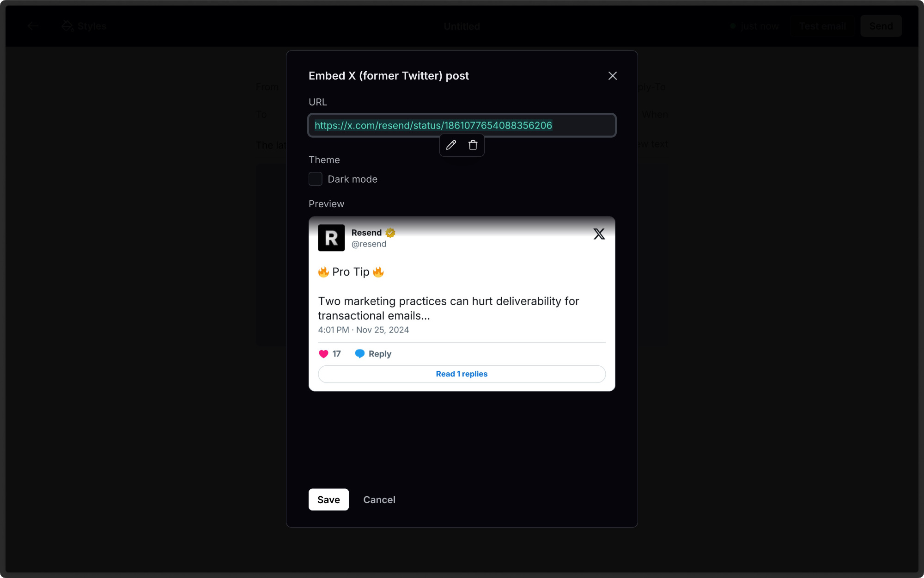Close the Embed X post dialog
The height and width of the screenshot is (578, 924).
tap(613, 76)
